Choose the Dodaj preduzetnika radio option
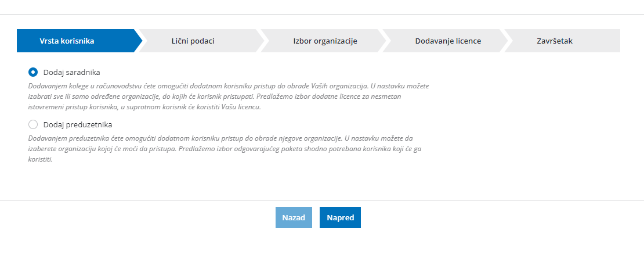The height and width of the screenshot is (261, 644). coord(33,124)
